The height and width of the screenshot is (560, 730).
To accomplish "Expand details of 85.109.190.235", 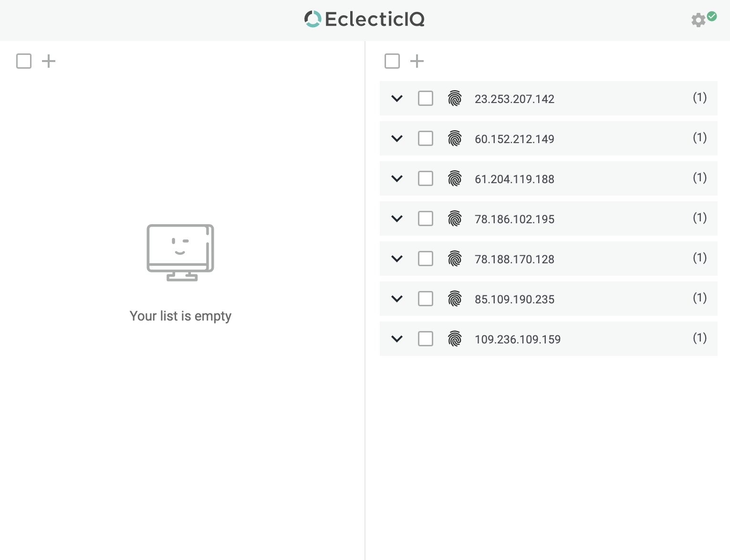I will [396, 299].
